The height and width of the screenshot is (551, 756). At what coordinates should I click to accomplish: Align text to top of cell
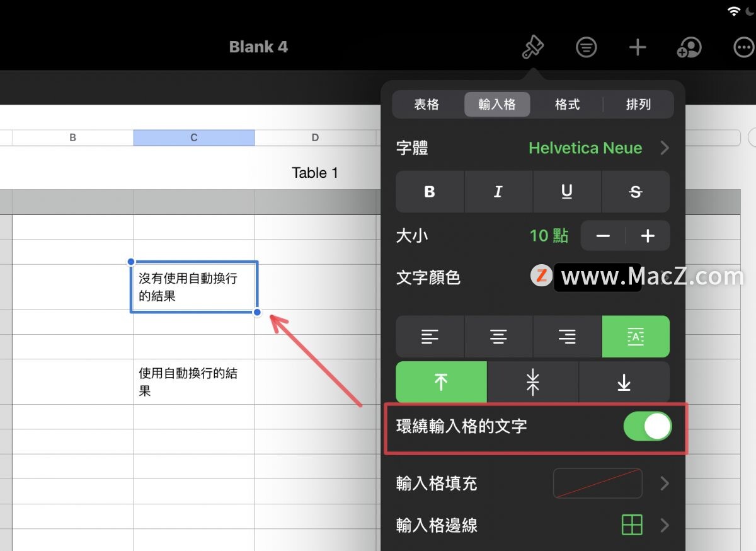(x=441, y=382)
